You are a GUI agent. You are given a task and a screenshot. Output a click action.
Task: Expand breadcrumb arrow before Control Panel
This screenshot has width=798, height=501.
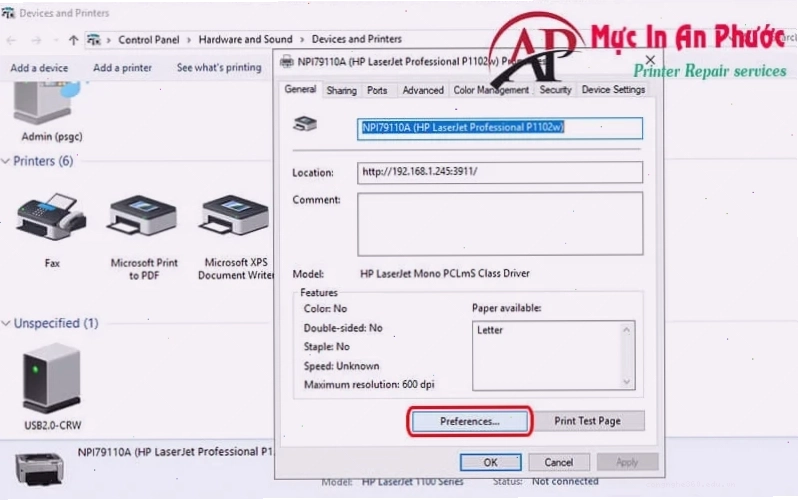pos(108,40)
